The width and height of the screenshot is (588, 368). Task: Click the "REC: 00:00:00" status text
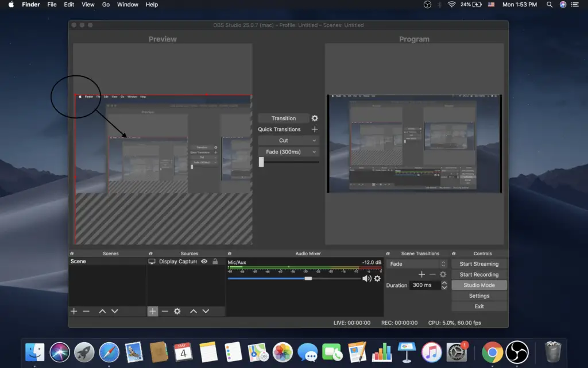[x=400, y=323]
